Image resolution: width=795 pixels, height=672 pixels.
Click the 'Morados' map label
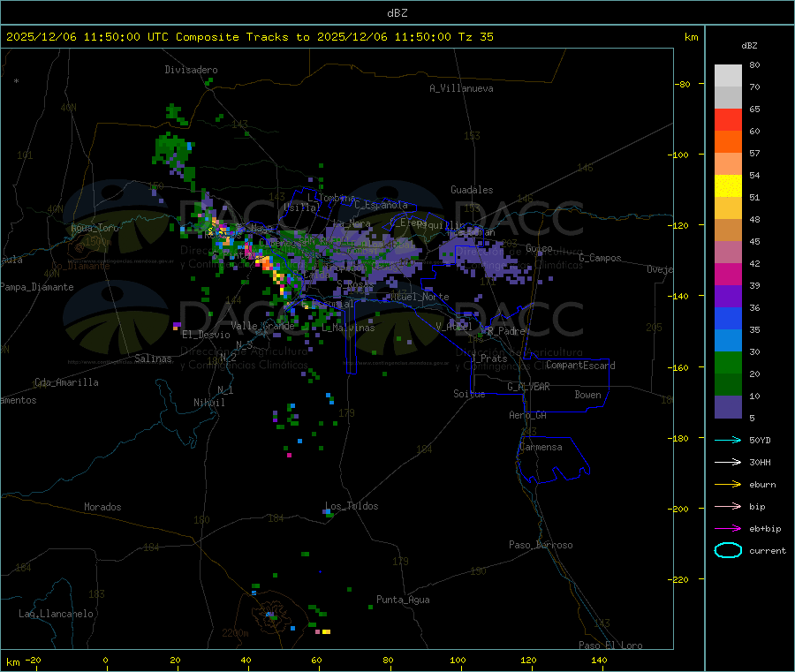coord(102,507)
